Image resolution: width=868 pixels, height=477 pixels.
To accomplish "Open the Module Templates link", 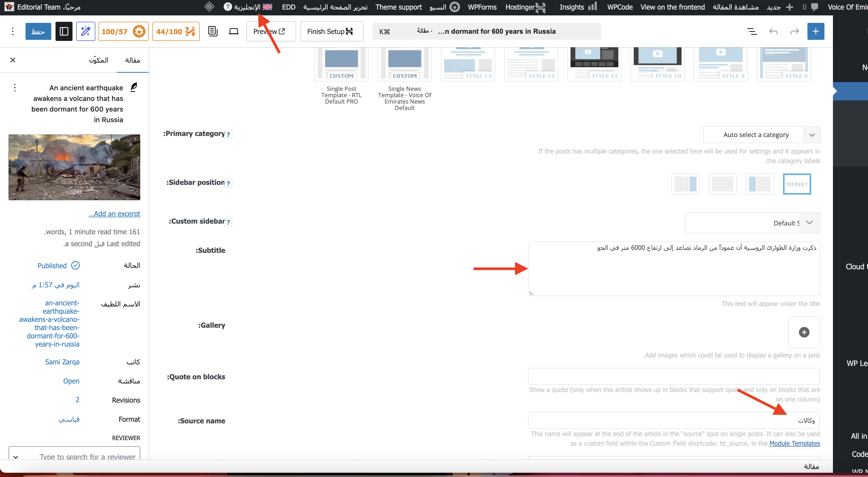I will (x=795, y=443).
